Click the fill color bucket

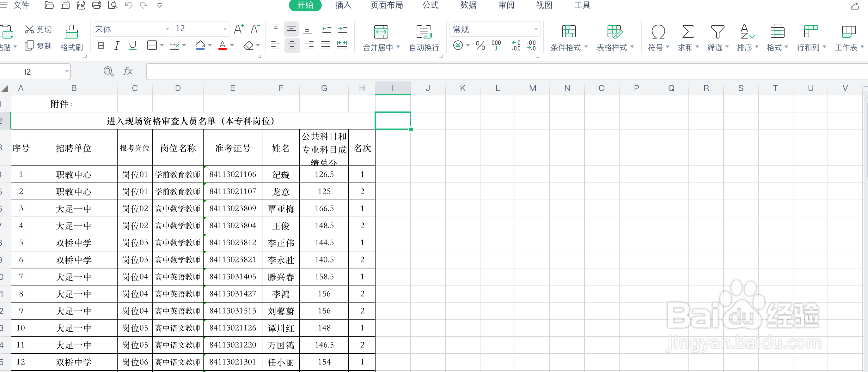pyautogui.click(x=200, y=45)
